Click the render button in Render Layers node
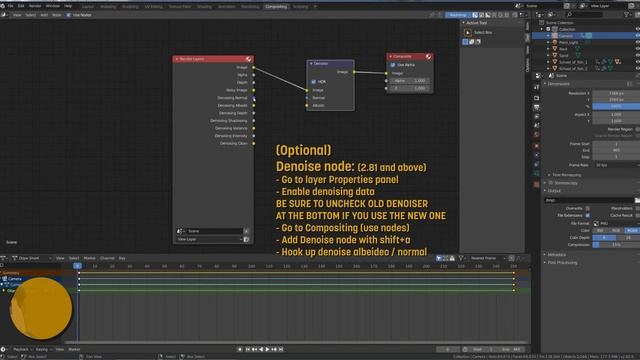Viewport: 640px width, 360px height. (247, 240)
